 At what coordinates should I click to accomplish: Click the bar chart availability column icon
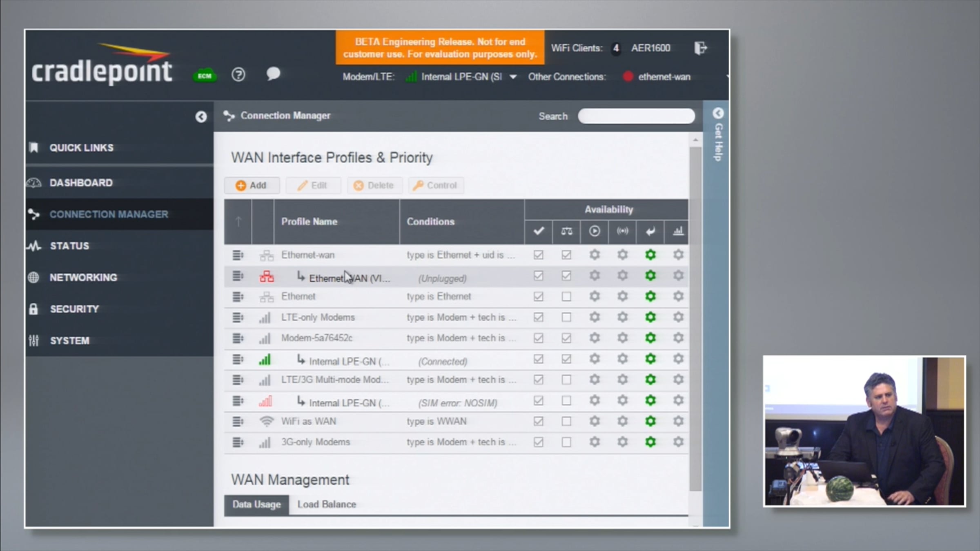(678, 231)
